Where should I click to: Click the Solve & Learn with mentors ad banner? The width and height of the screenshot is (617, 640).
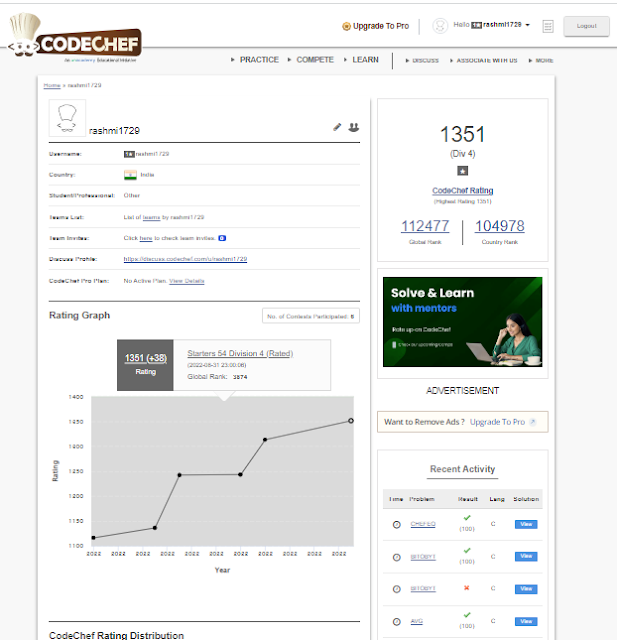coord(462,322)
